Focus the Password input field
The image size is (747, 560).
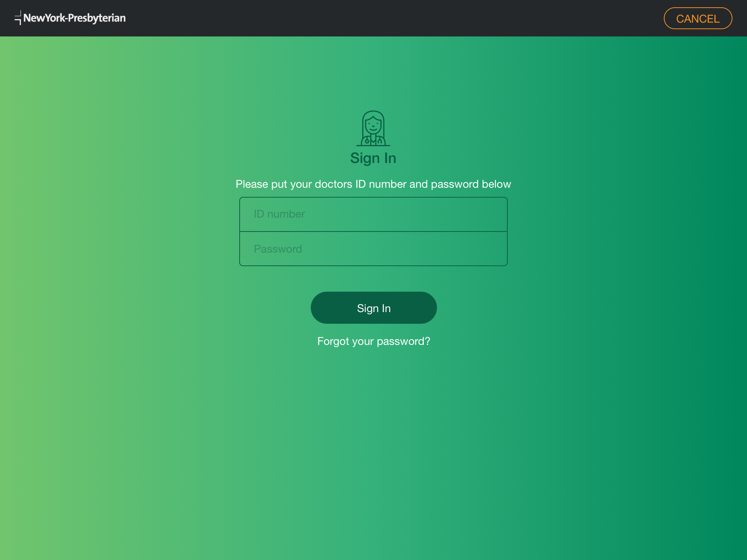[373, 249]
